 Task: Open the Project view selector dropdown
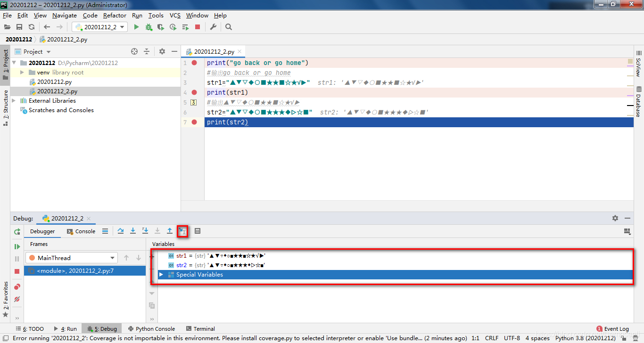(49, 52)
